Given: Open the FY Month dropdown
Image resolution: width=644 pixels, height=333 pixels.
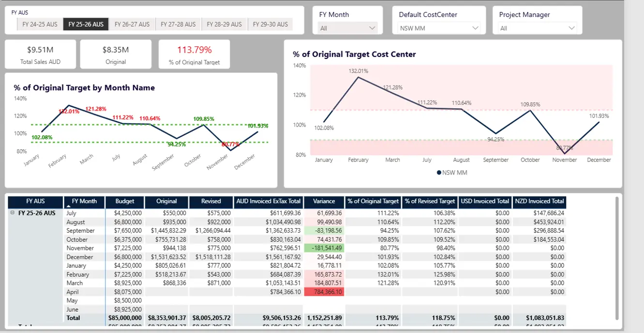Looking at the screenshot, I should click(x=348, y=28).
